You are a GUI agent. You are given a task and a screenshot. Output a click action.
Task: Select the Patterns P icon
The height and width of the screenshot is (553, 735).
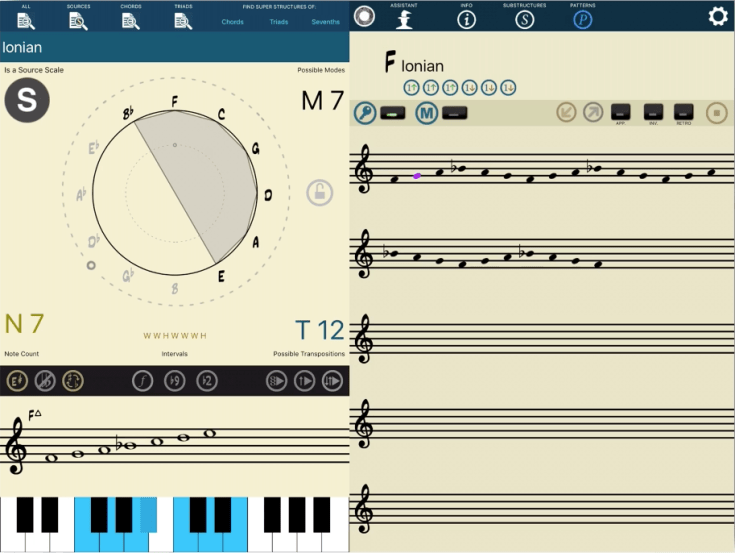pyautogui.click(x=582, y=19)
